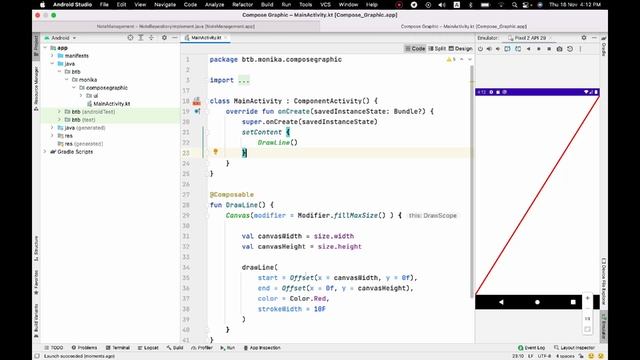This screenshot has height=360, width=640.
Task: Raise the emulator volume
Action: coord(489,49)
